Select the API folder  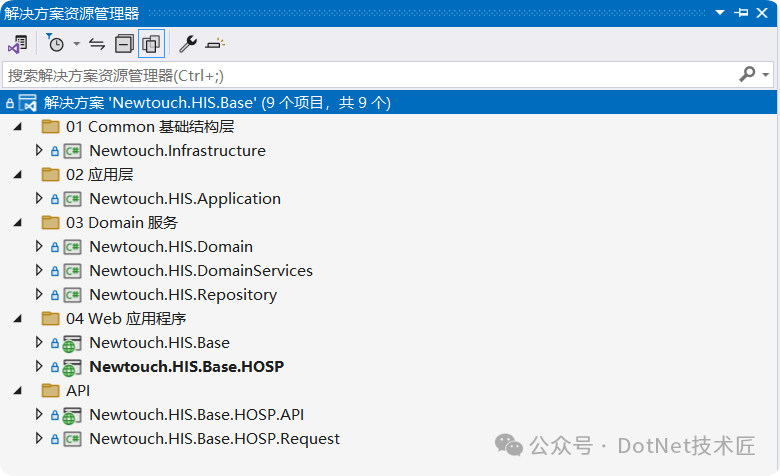tap(78, 390)
